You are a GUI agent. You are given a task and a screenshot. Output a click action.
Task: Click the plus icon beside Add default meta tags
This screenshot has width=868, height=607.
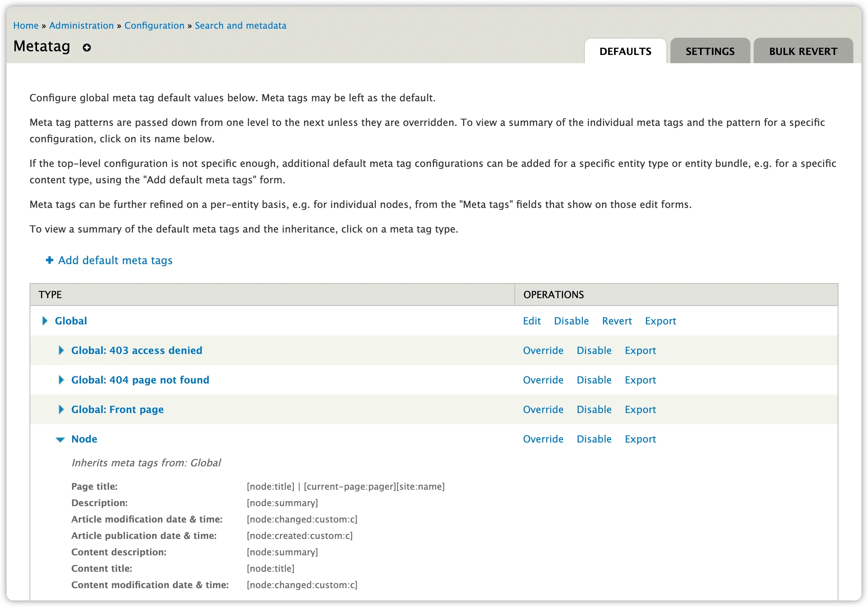tap(49, 260)
